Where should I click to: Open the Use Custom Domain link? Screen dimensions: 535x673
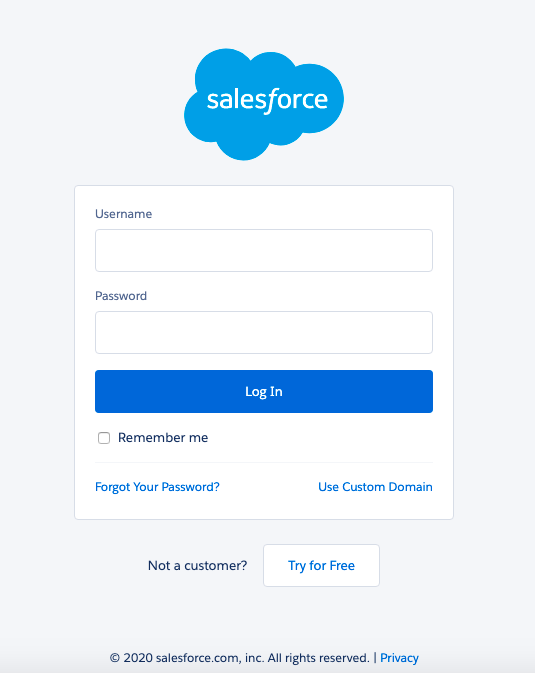click(375, 487)
